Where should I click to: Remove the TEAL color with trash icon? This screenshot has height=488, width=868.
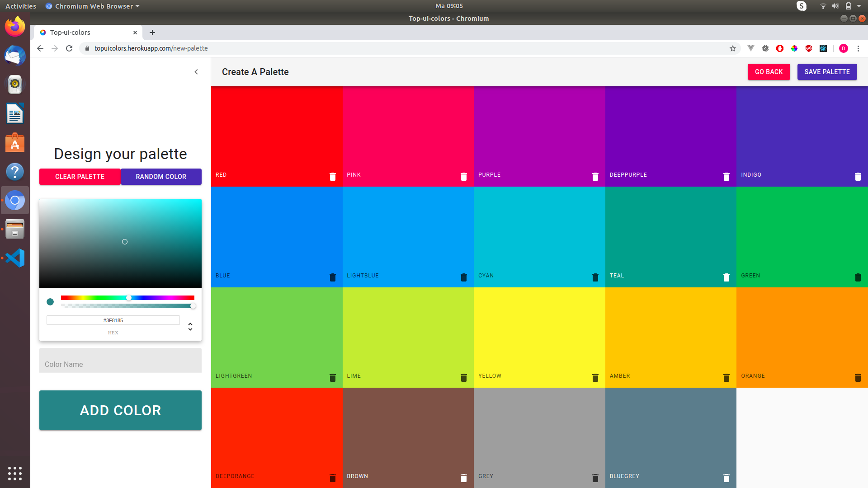pyautogui.click(x=726, y=277)
